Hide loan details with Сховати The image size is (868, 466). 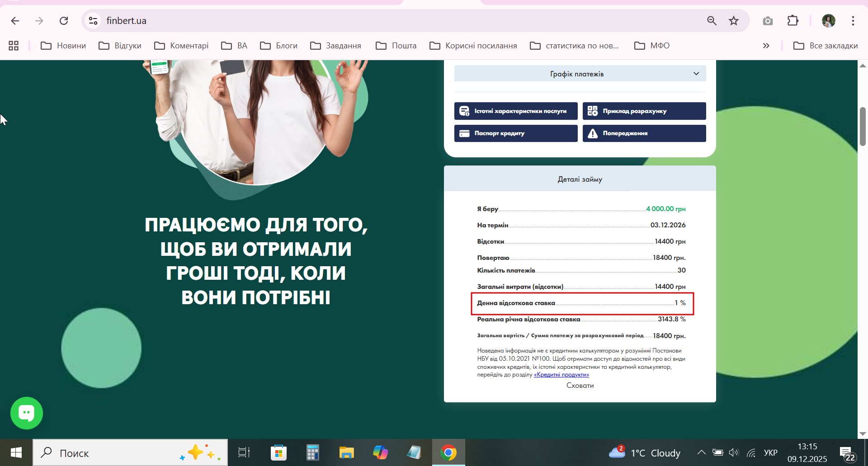[580, 386]
